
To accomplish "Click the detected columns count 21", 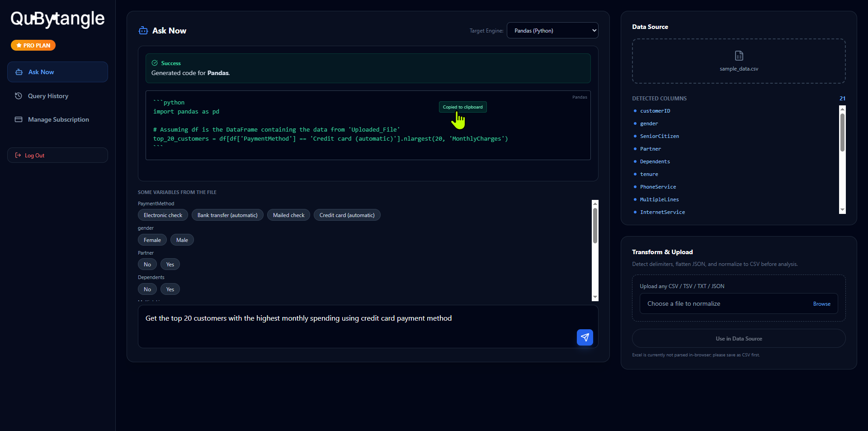I will point(842,98).
